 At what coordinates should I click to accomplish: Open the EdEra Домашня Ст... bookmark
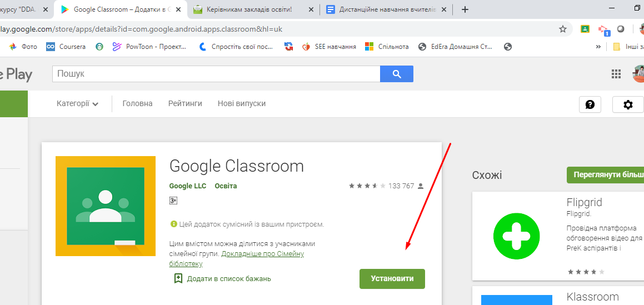pyautogui.click(x=455, y=47)
